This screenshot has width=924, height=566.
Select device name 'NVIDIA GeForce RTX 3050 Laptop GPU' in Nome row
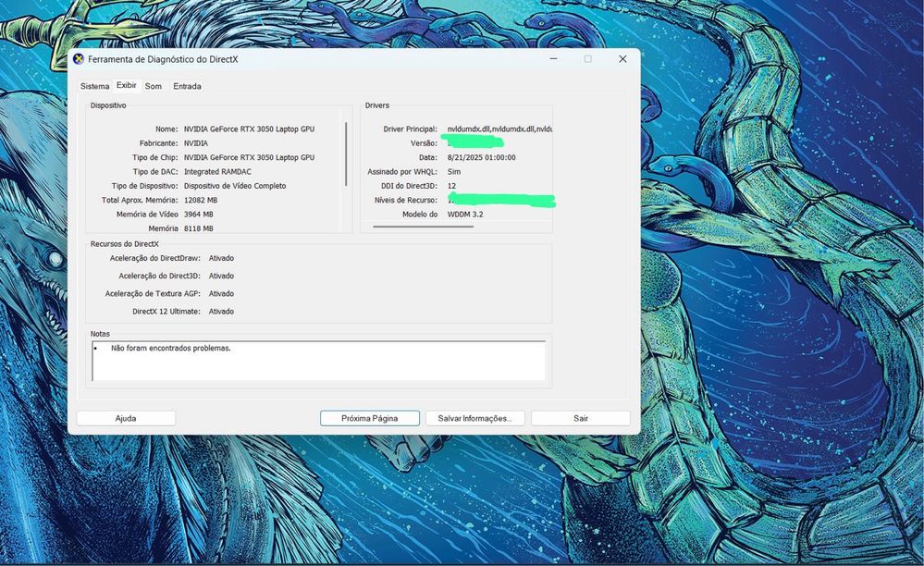coord(250,129)
